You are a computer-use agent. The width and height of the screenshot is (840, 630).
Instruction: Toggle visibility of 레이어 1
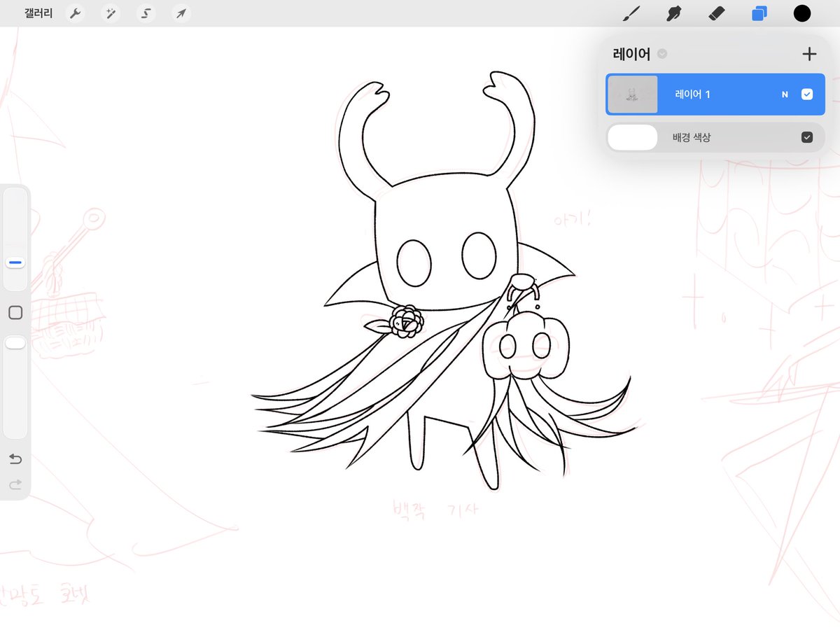(807, 94)
